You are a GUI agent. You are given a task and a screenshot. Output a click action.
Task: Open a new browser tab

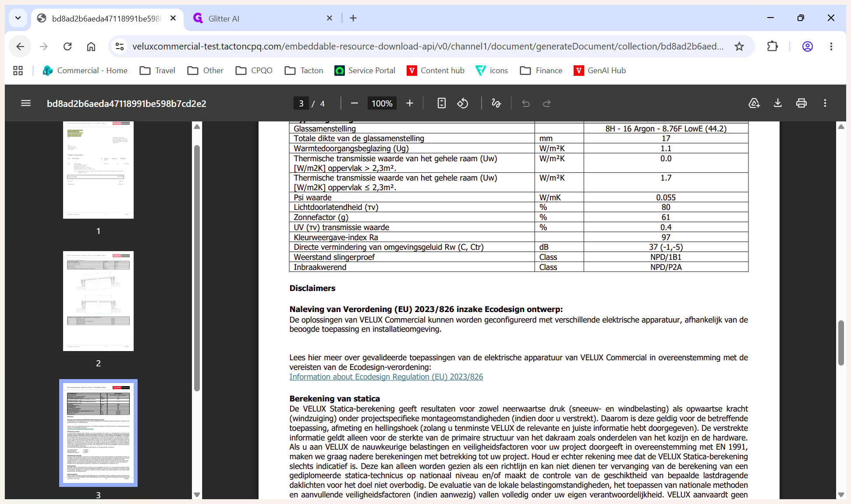point(353,18)
